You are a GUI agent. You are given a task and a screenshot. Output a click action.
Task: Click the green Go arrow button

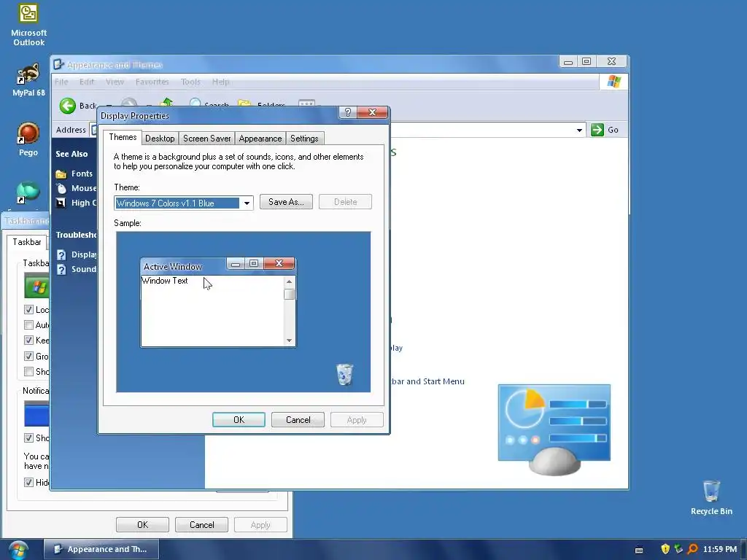(597, 130)
